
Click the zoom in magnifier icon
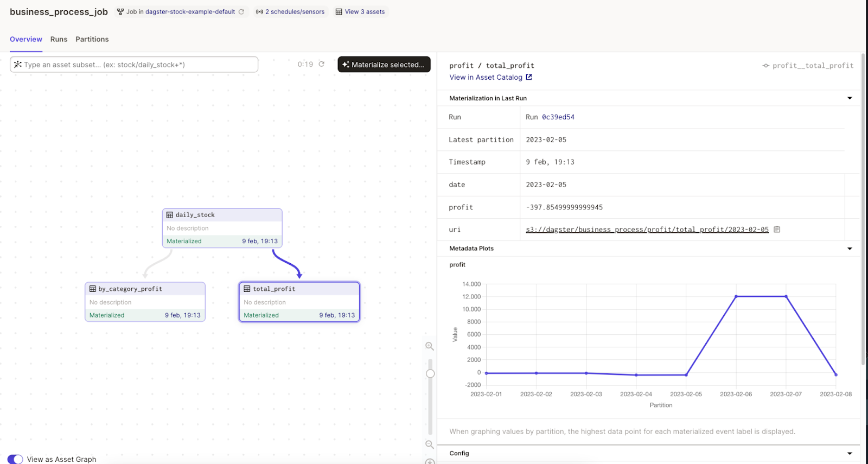click(x=430, y=346)
